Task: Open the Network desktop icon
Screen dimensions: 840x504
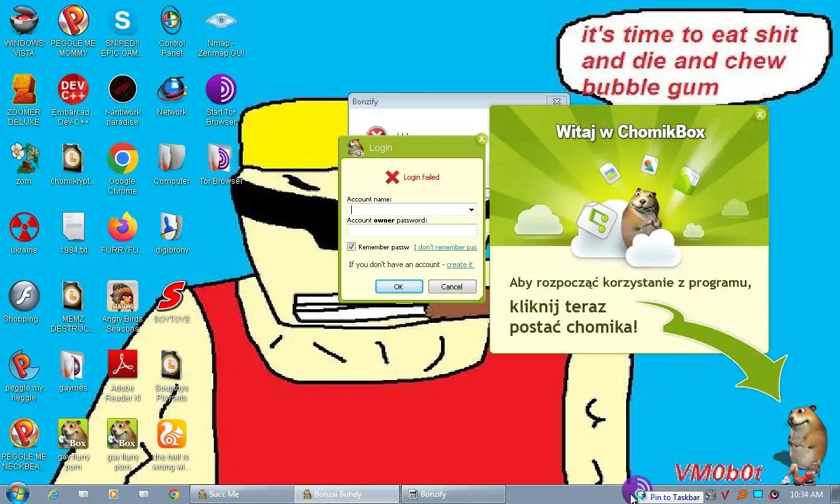Action: [172, 95]
